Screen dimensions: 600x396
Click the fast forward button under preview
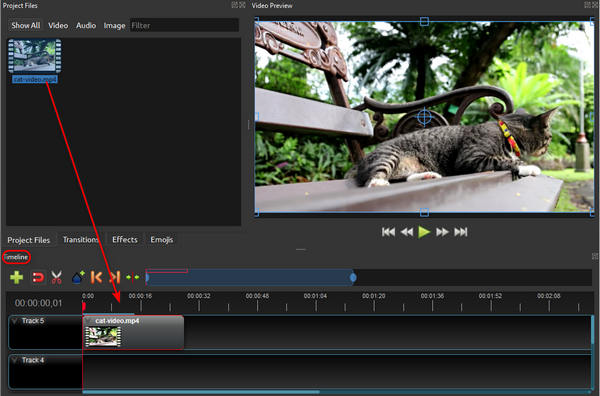442,232
